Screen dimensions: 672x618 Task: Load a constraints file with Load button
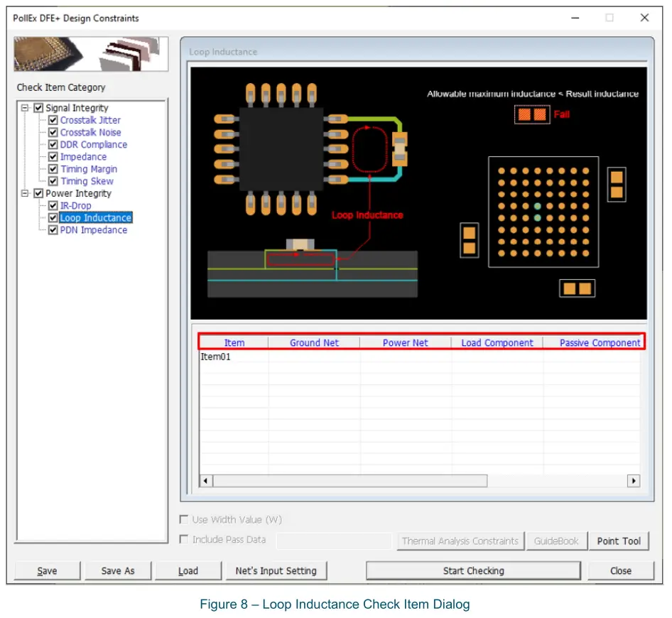(x=188, y=571)
